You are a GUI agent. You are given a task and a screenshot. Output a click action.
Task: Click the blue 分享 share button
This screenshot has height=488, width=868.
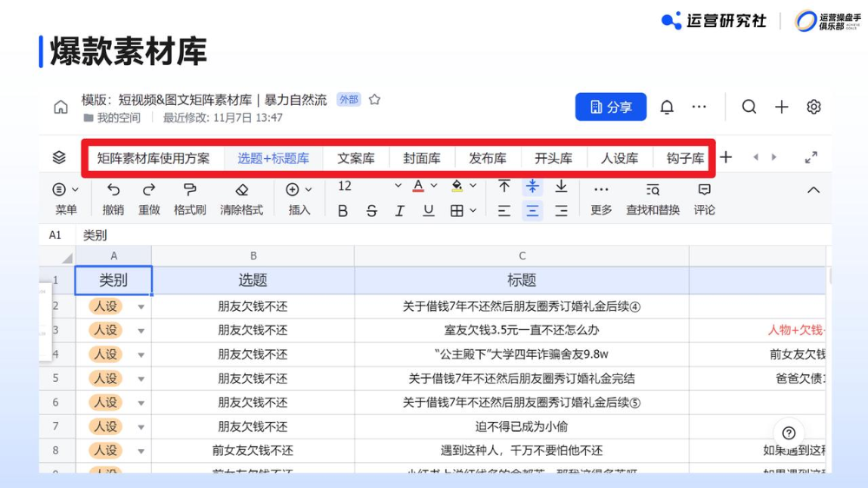pyautogui.click(x=610, y=107)
